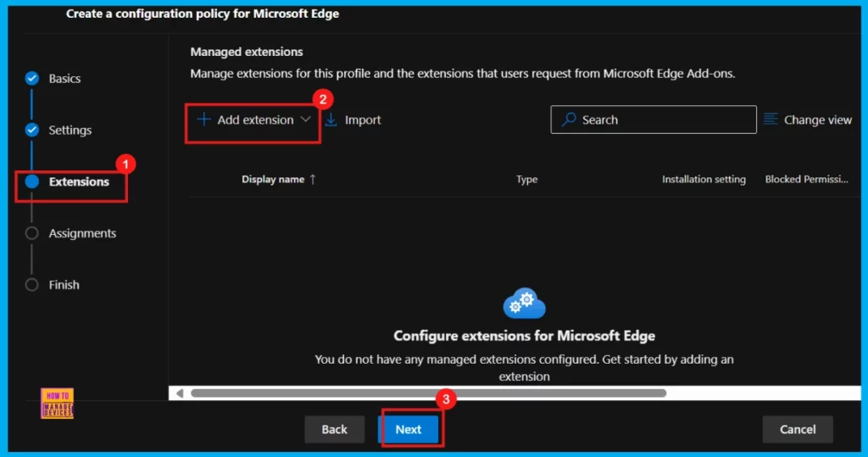Click the Import download arrow icon
868x457 pixels.
tap(331, 120)
